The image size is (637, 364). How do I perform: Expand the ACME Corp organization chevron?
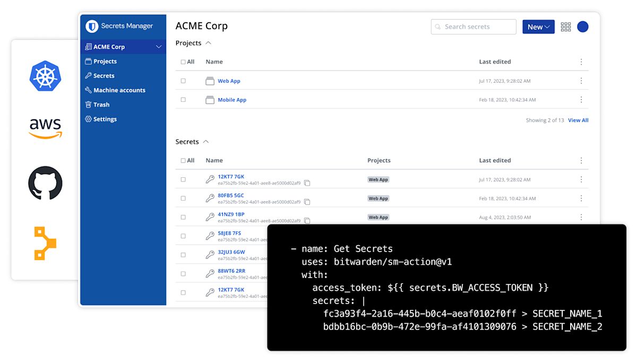(x=159, y=47)
